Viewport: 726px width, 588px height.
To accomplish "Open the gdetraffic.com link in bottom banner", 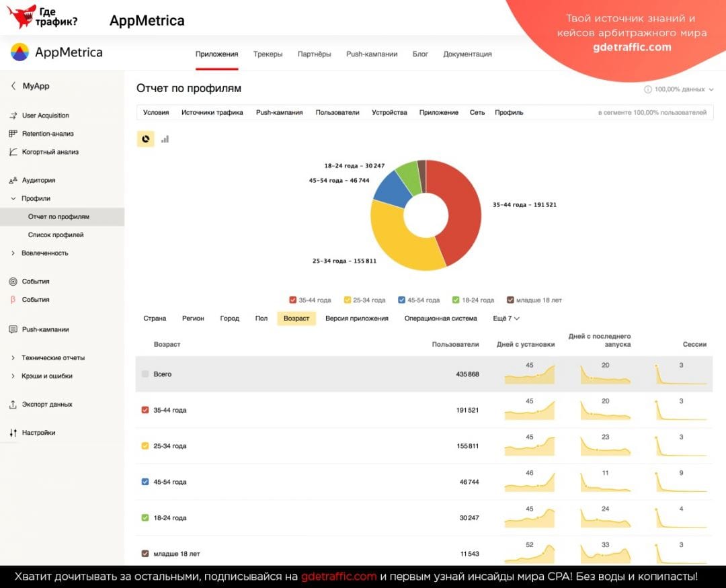I will click(338, 577).
